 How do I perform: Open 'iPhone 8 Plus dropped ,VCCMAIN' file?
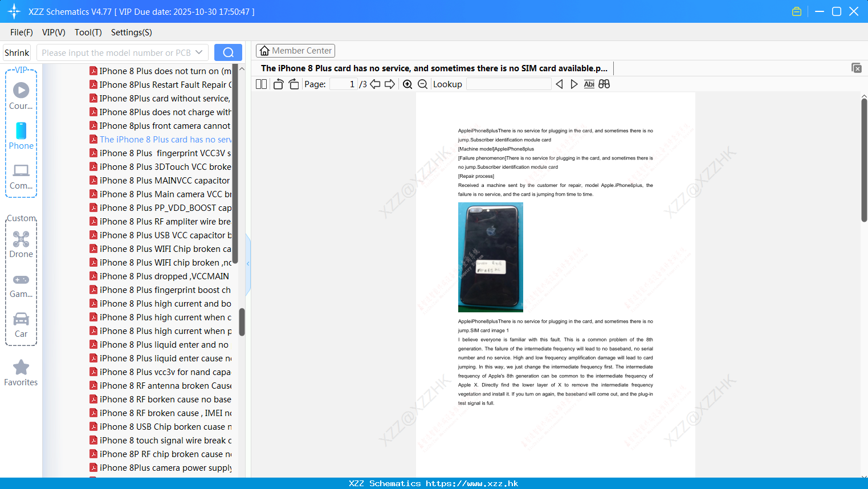point(161,276)
